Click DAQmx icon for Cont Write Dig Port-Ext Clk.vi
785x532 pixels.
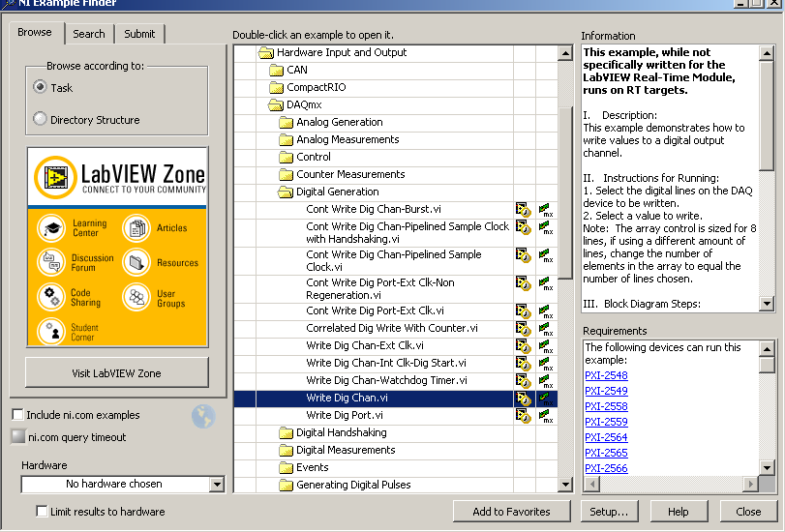pyautogui.click(x=546, y=311)
